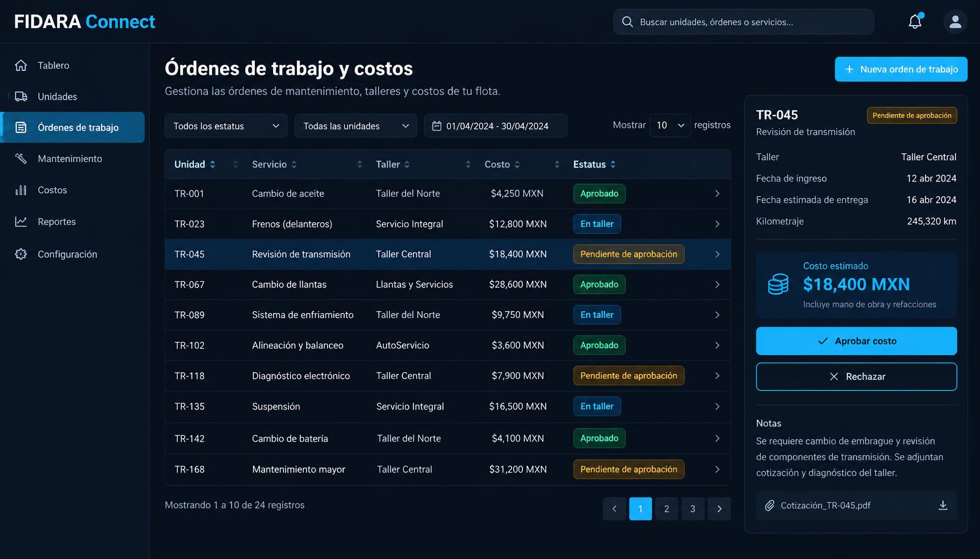980x559 pixels.
Task: Click the search magnifier icon
Action: tap(627, 22)
